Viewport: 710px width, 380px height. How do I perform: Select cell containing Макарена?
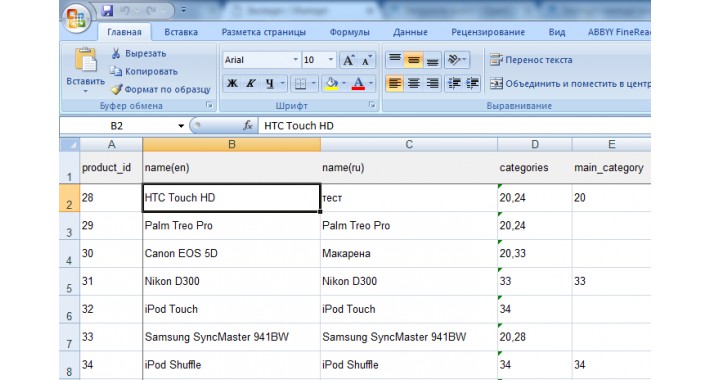[409, 253]
